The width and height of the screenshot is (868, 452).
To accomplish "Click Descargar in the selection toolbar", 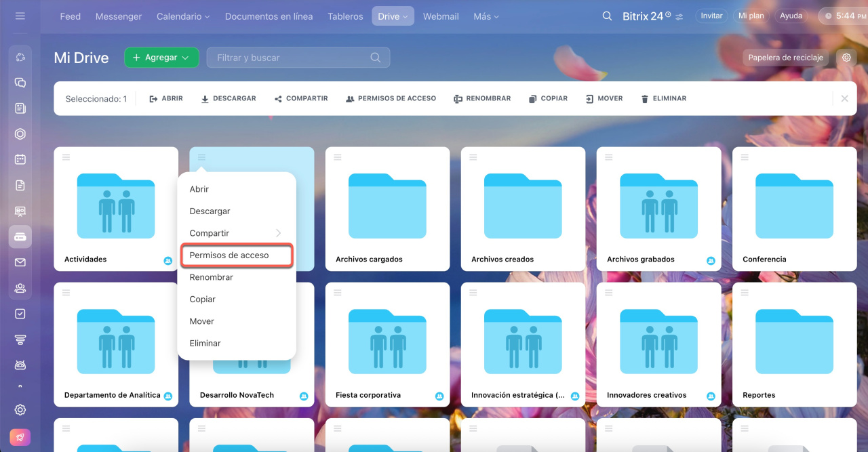I will point(228,99).
